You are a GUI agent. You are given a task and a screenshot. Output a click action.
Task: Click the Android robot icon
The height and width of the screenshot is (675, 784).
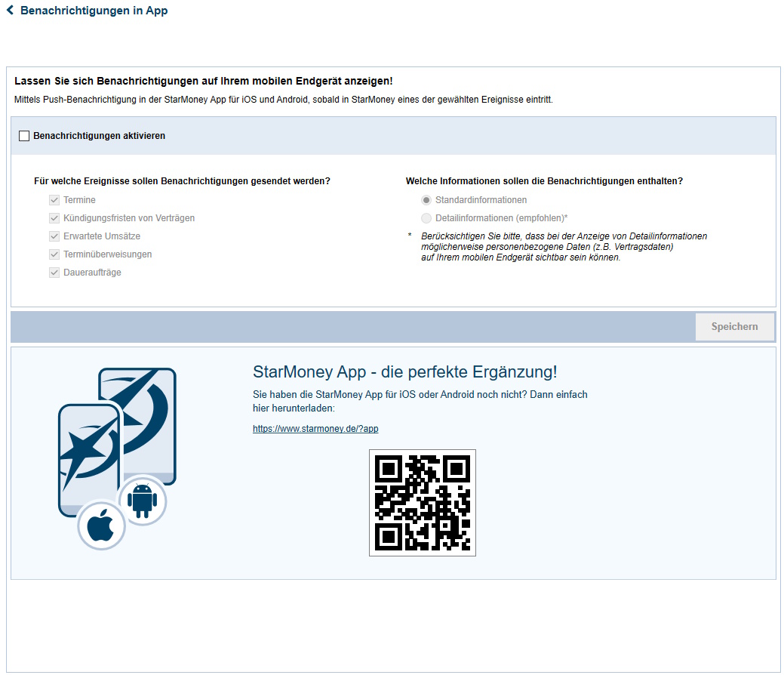[x=143, y=501]
